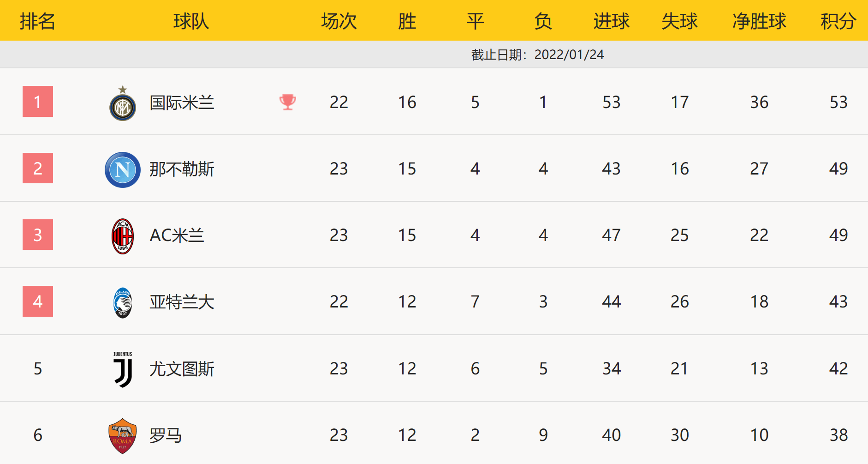868x464 pixels.
Task: Open the 尤文图斯 team name
Action: coord(182,369)
